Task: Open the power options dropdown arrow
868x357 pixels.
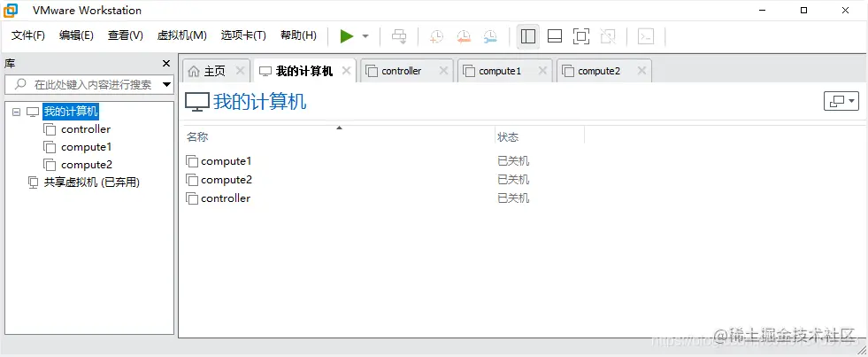Action: (x=365, y=36)
